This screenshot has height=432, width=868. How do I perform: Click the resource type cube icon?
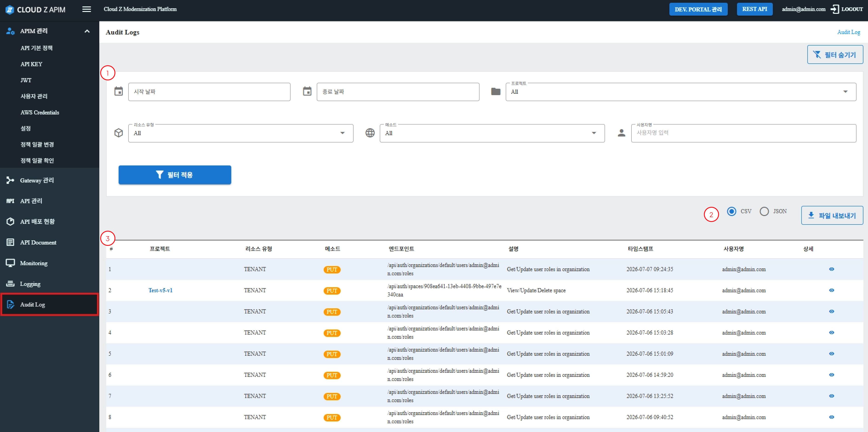(x=119, y=133)
